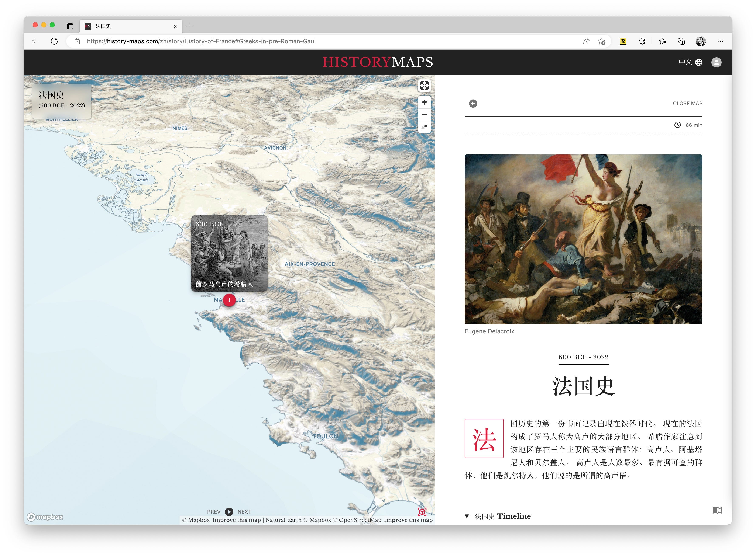Click the 600 BCE - 2022 date range
This screenshot has width=756, height=556.
click(583, 357)
